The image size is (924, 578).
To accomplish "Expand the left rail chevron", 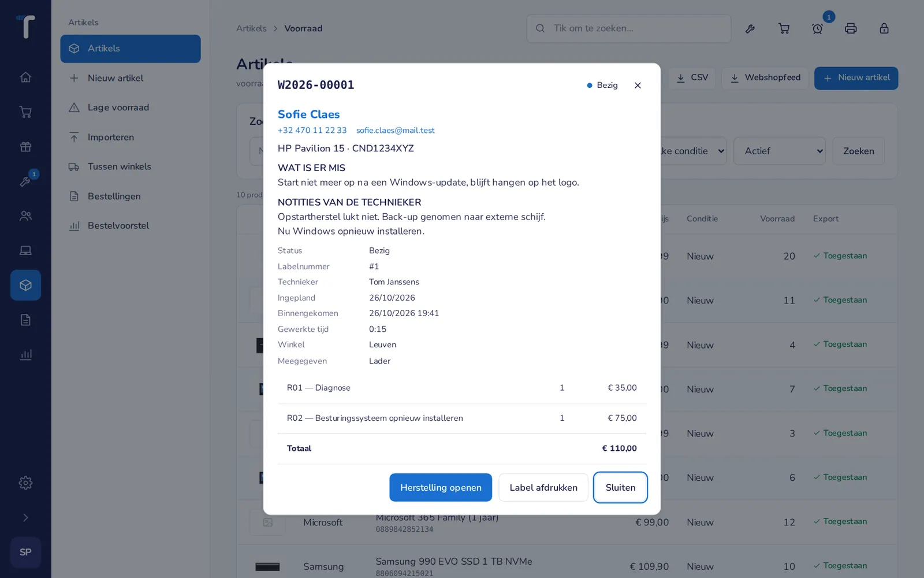I will click(x=25, y=518).
